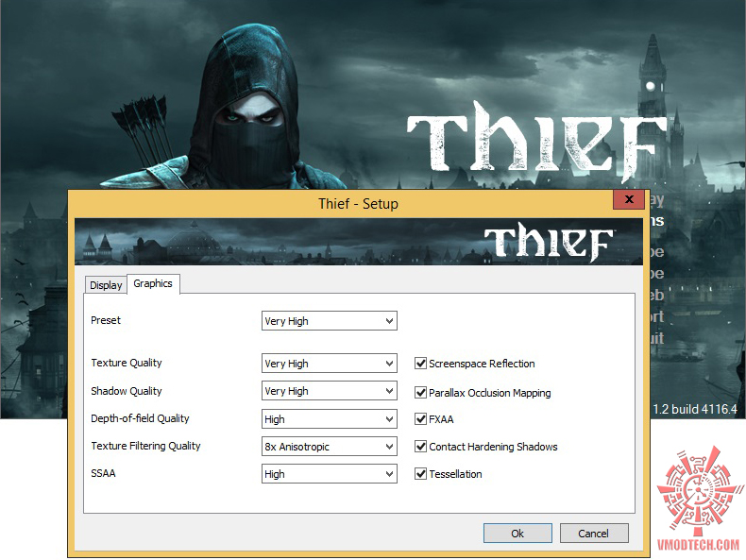Open Depth-of-field Quality dropdown
The image size is (746, 560).
point(330,419)
